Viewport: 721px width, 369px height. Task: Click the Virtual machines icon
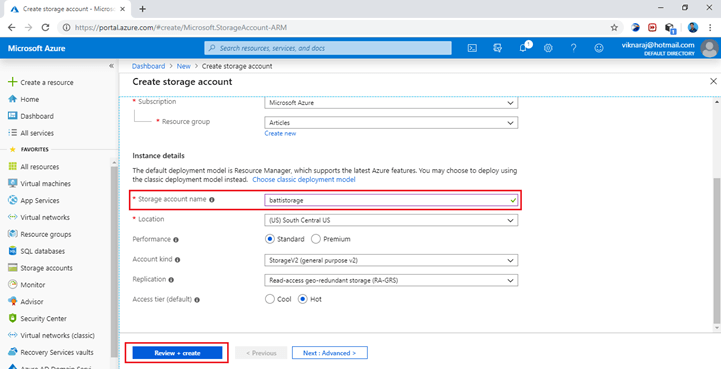(13, 184)
